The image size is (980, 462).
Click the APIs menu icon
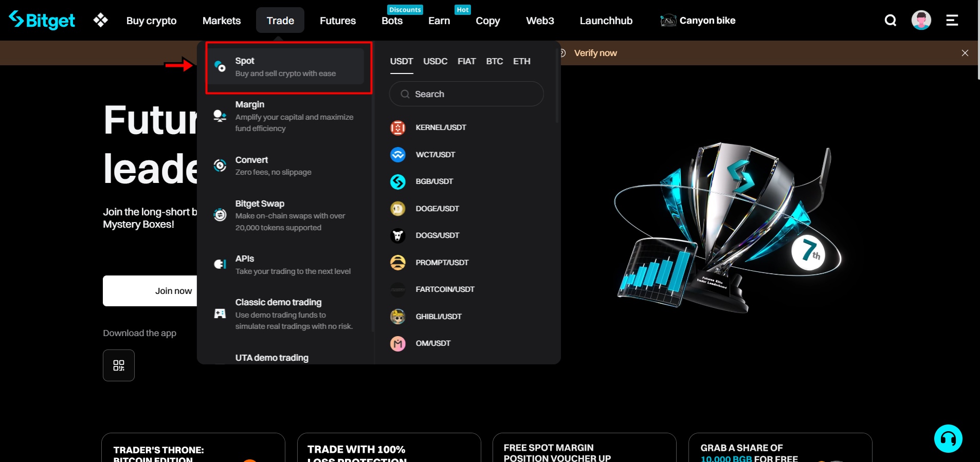(220, 264)
